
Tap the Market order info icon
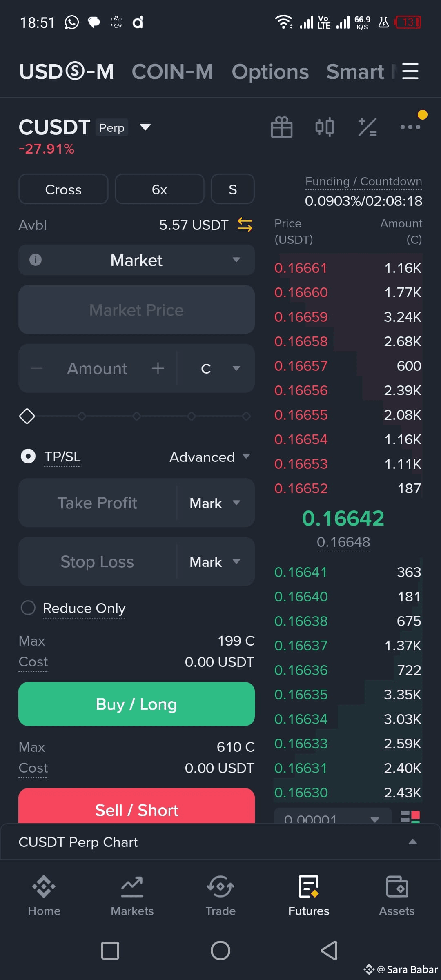[36, 260]
